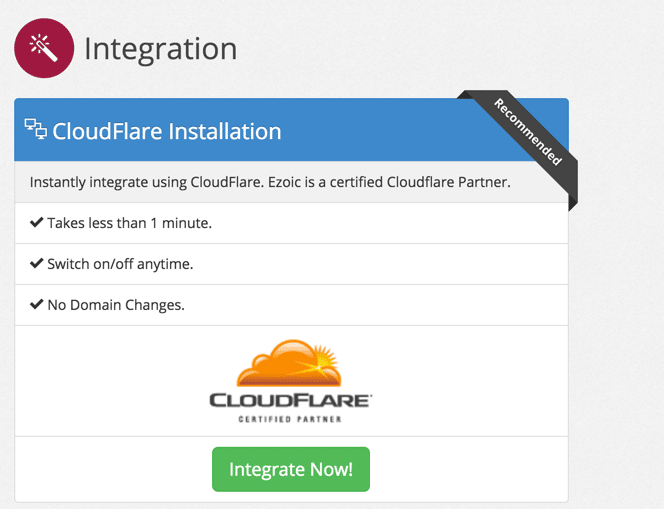Click the CLOUDFLARE wordmark under the cloud
664x509 pixels.
click(290, 401)
